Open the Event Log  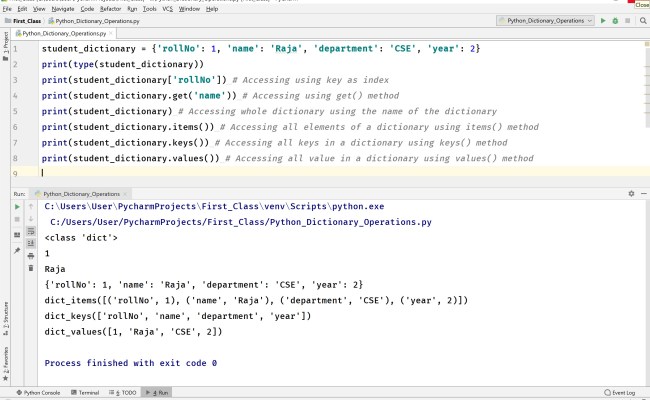pos(620,393)
